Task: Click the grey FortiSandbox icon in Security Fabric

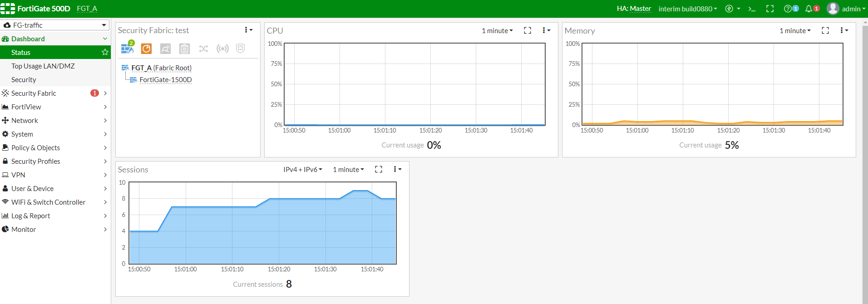Action: 165,49
